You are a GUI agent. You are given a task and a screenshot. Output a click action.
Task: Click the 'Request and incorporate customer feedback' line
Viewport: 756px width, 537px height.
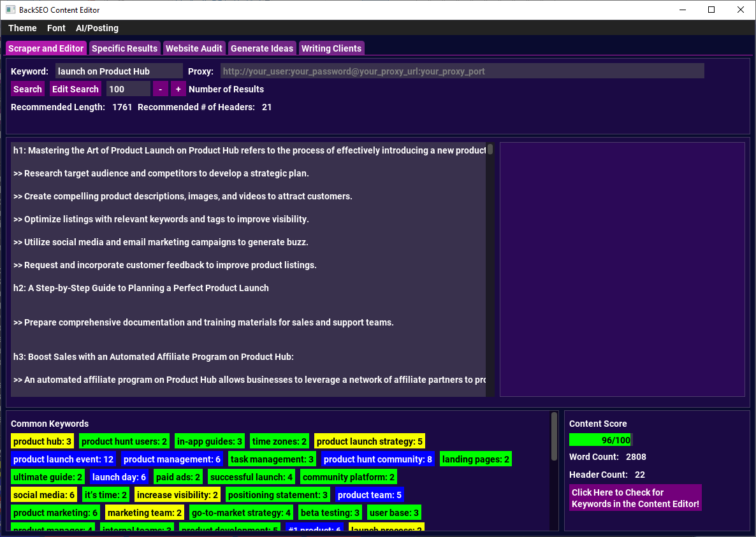click(x=165, y=266)
